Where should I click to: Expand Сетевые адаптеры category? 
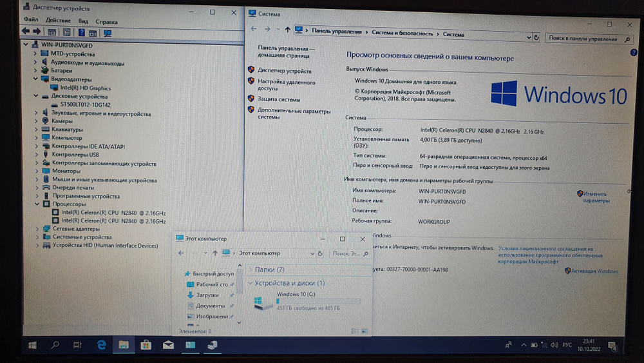tap(37, 229)
